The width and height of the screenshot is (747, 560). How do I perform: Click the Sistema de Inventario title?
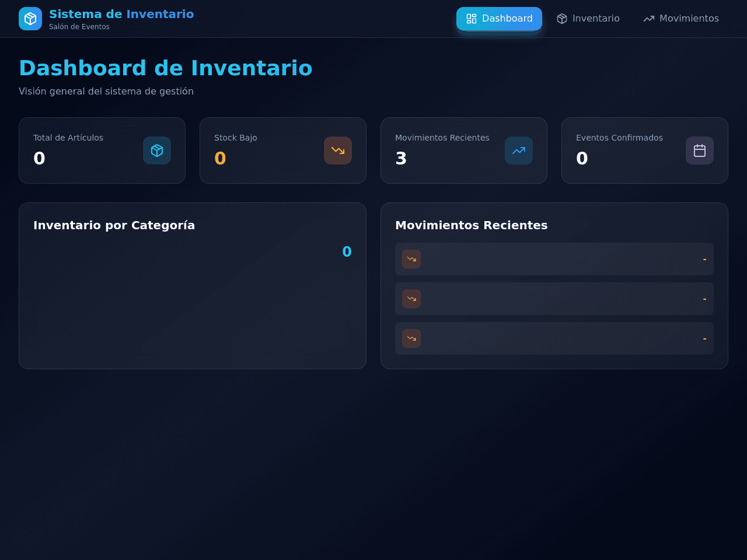pyautogui.click(x=121, y=14)
